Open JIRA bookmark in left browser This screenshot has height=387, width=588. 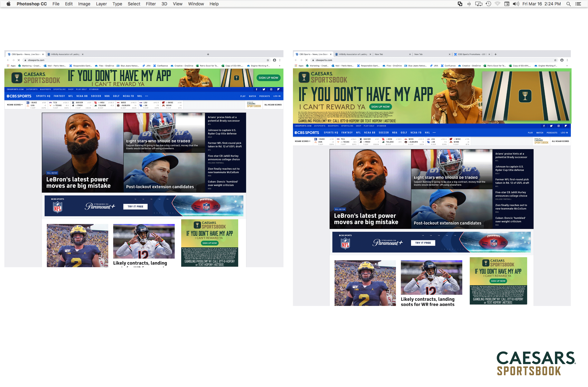coord(147,66)
